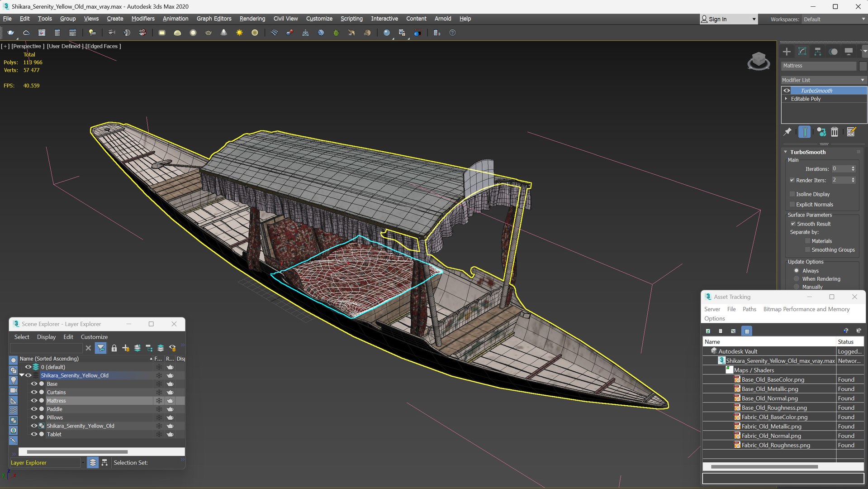868x489 pixels.
Task: Click the Iterations value field
Action: (x=841, y=169)
